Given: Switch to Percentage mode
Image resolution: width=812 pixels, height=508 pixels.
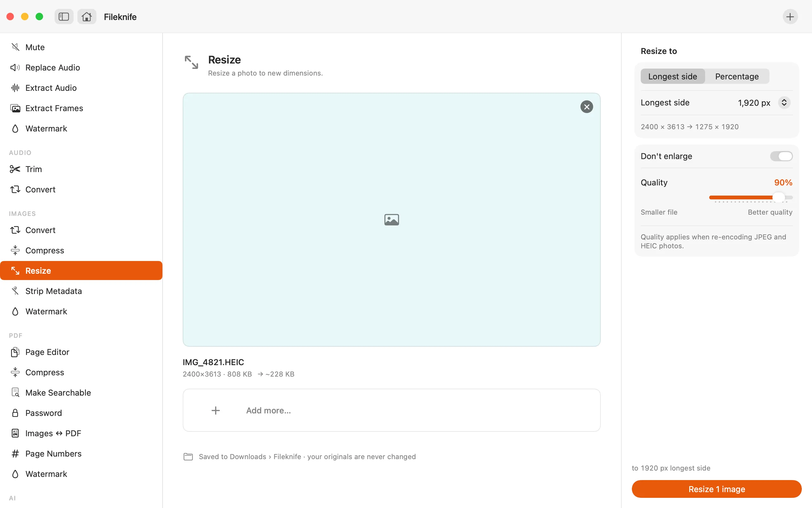Looking at the screenshot, I should tap(737, 76).
